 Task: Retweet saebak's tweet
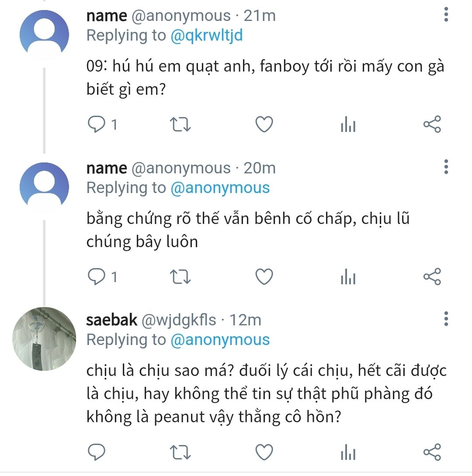click(x=180, y=452)
